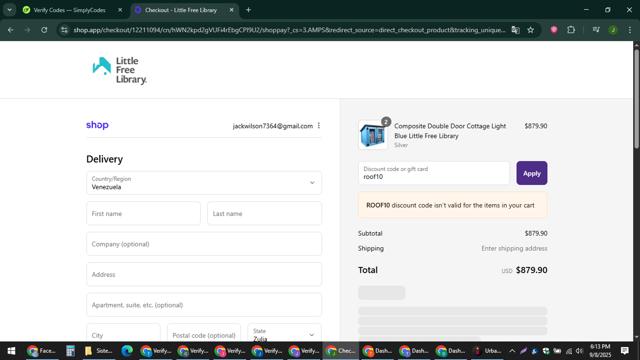Click the Address field

(204, 274)
